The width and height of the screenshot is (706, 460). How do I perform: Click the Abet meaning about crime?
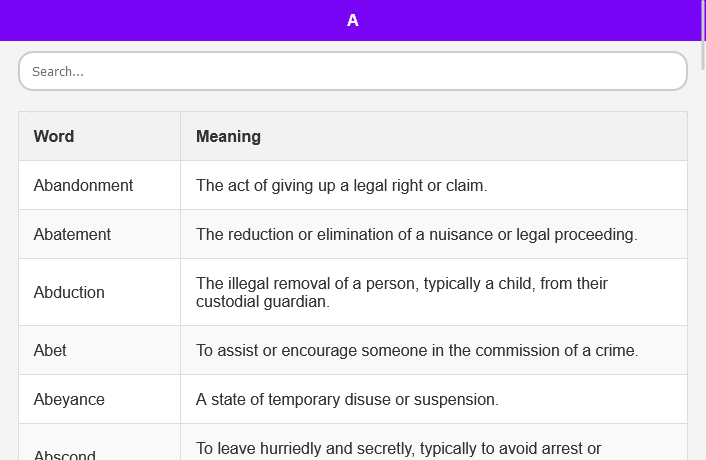click(417, 351)
